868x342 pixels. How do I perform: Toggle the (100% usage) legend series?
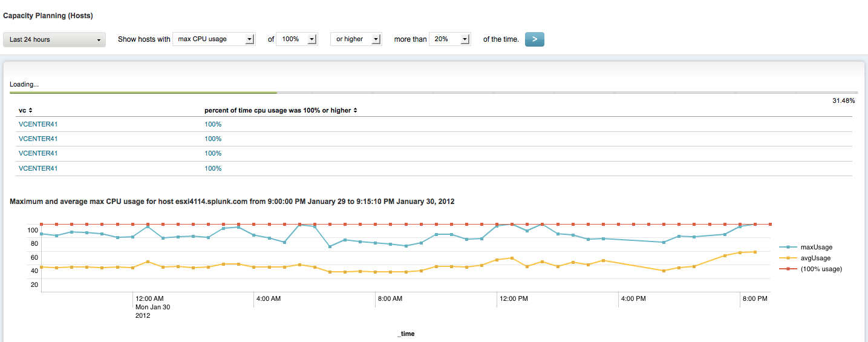821,269
